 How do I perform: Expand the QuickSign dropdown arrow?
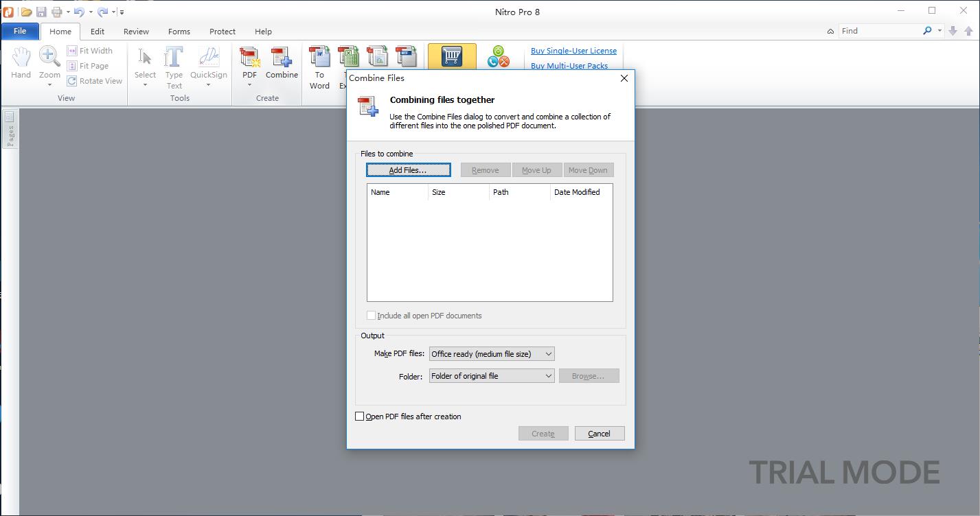(x=209, y=85)
